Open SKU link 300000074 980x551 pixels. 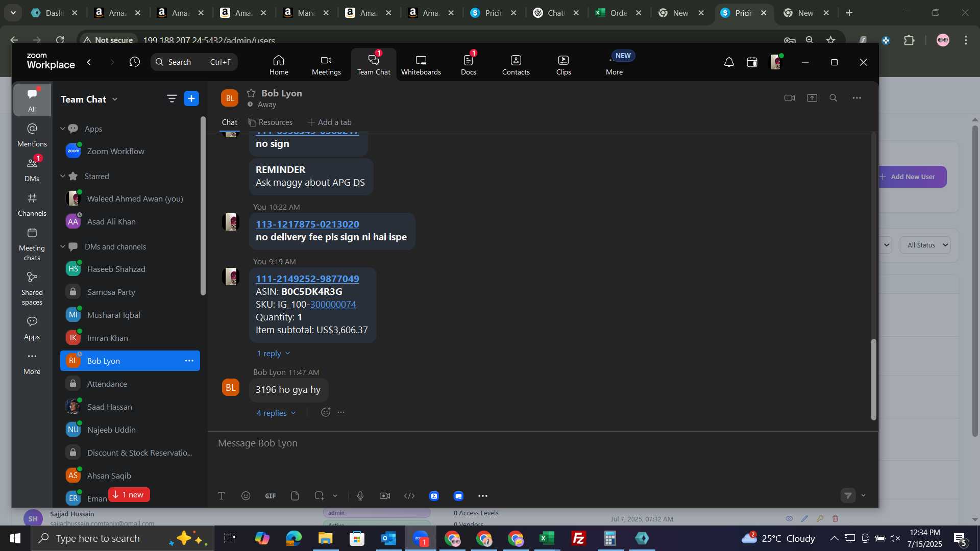click(333, 305)
